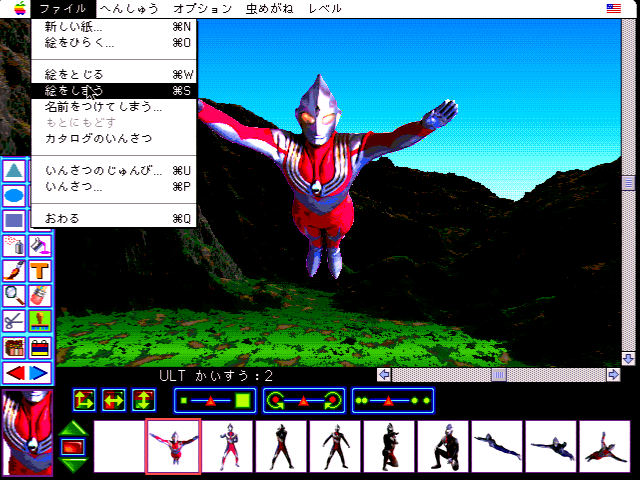Click the red left arrow button
This screenshot has width=640, height=480.
(x=15, y=373)
